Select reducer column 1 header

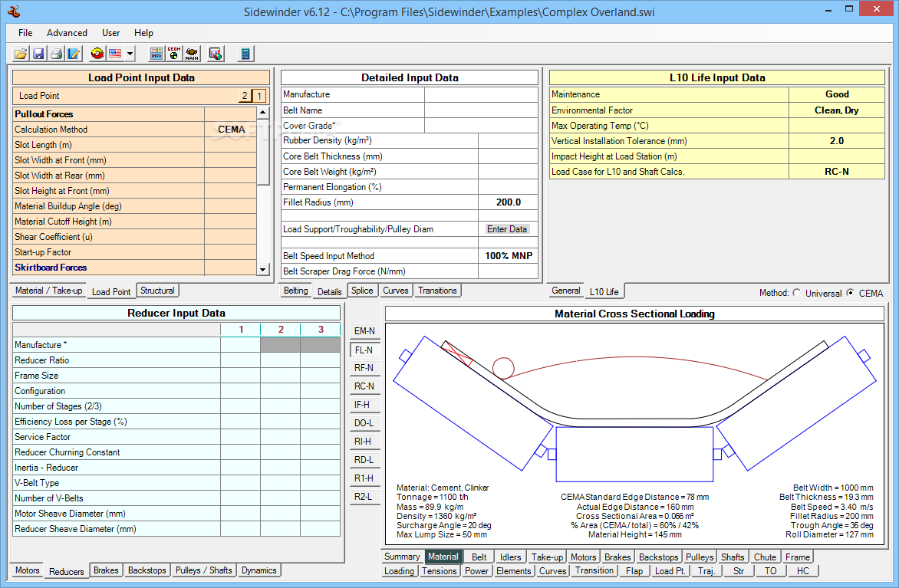(241, 330)
